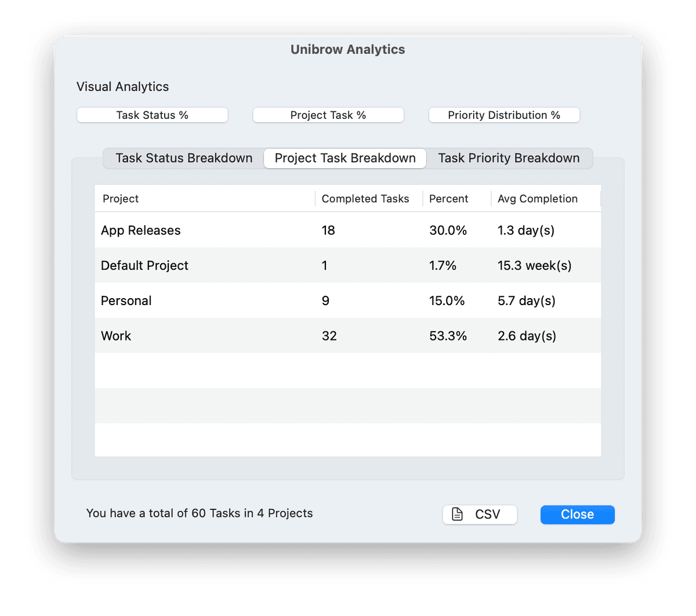Click the 53.3% value in Work row

pyautogui.click(x=448, y=336)
